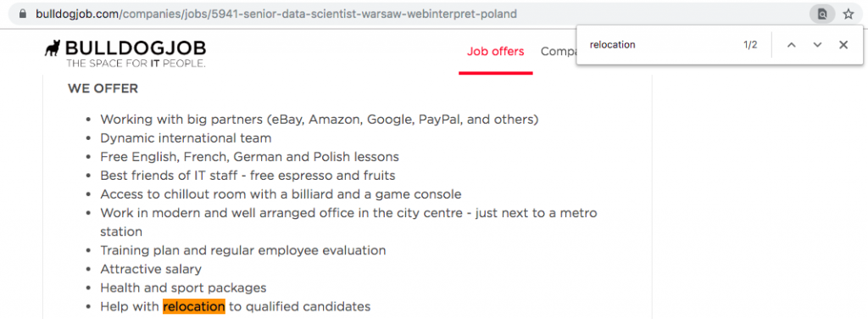868x319 pixels.
Task: Click the 'Training plan and regular employee evaluation' line
Action: pyautogui.click(x=243, y=250)
